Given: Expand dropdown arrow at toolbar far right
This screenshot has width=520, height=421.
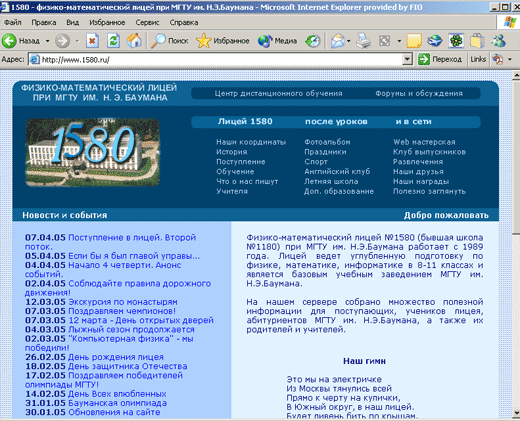Looking at the screenshot, I should 510,60.
